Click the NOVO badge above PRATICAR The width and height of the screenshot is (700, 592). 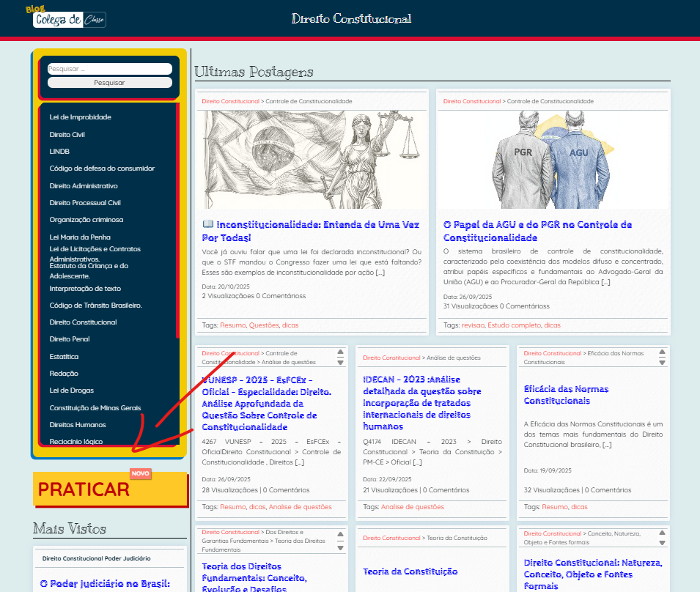click(x=140, y=473)
